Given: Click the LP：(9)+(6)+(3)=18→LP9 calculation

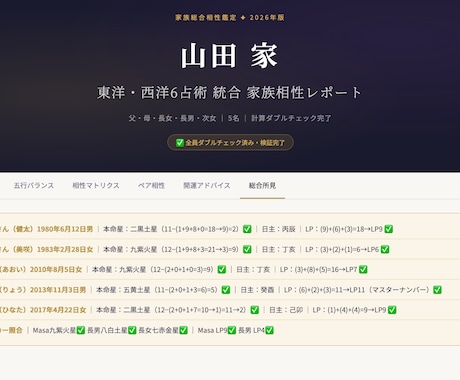Looking at the screenshot, I should coord(344,229).
